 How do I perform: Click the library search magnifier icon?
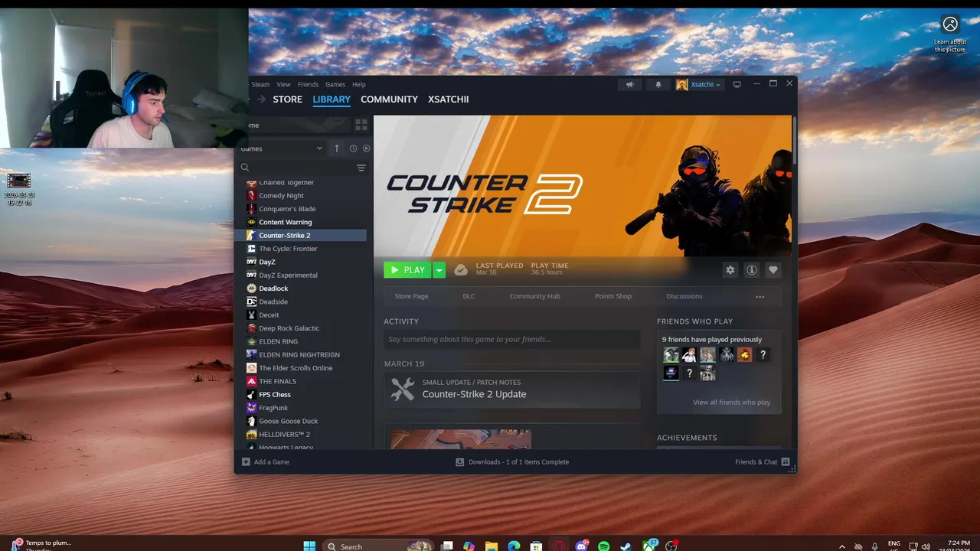pos(245,168)
